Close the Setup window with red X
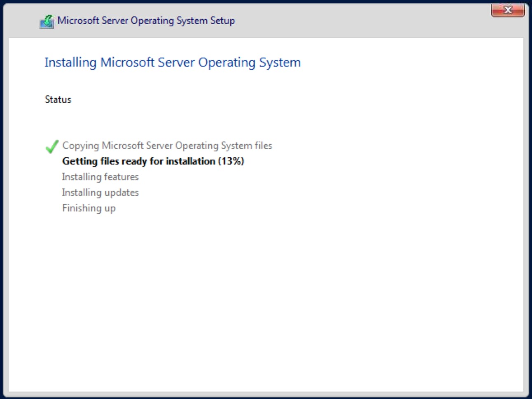This screenshot has width=532, height=399. [508, 10]
